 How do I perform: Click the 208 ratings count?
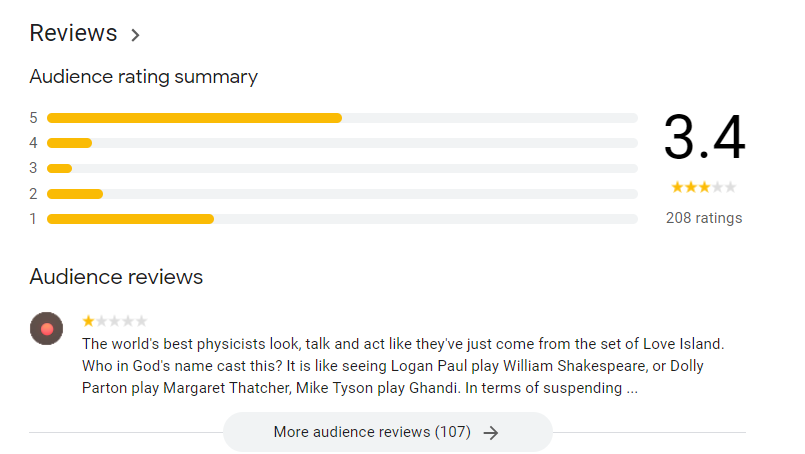[703, 218]
